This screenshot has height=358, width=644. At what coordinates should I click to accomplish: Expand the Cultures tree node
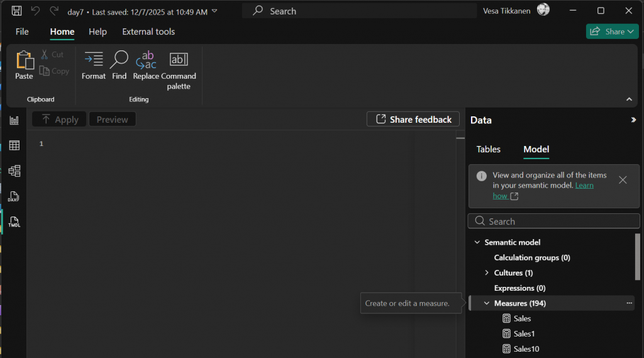[x=487, y=273]
